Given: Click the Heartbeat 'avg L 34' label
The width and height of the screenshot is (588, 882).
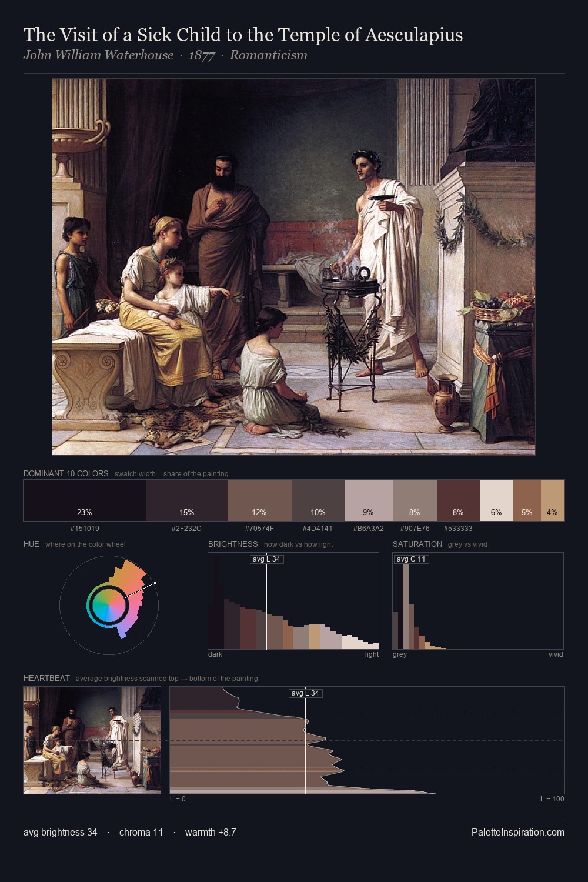Looking at the screenshot, I should point(305,693).
